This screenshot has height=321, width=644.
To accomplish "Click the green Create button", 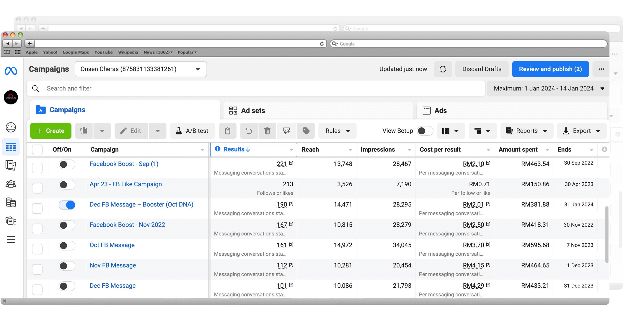I will point(51,131).
